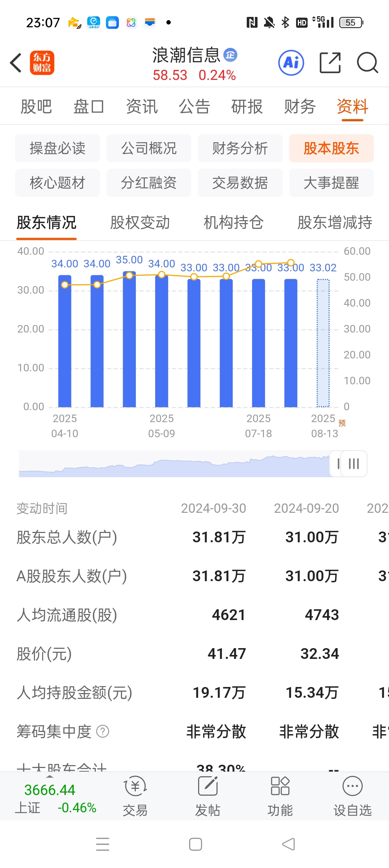The height and width of the screenshot is (868, 389).
Task: Tap Android recent-apps menu button
Action: click(x=103, y=844)
